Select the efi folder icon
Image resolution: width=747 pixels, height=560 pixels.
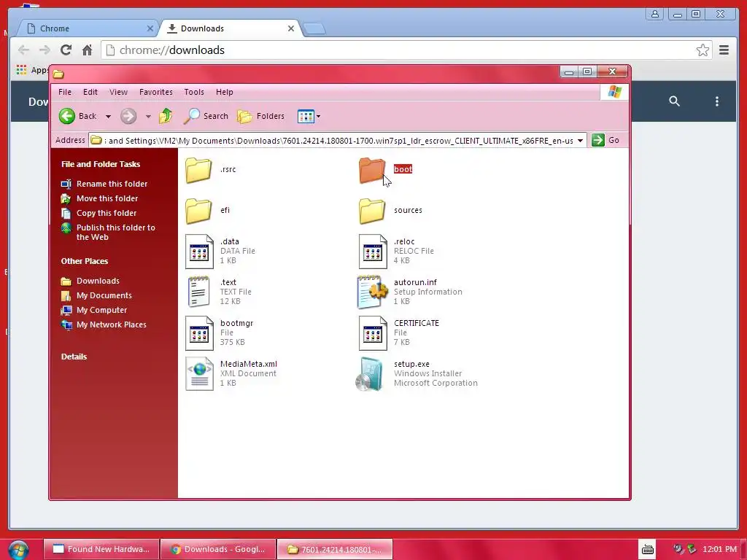pyautogui.click(x=198, y=211)
